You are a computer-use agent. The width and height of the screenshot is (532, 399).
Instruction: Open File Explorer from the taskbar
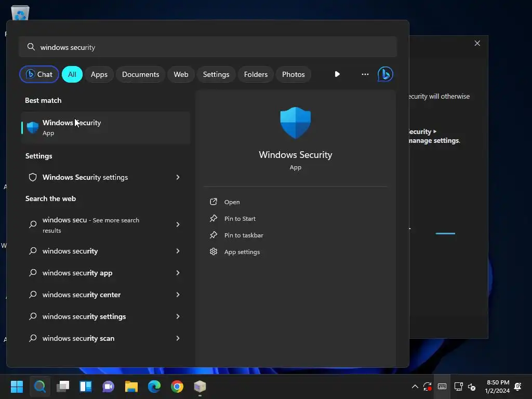[131, 387]
